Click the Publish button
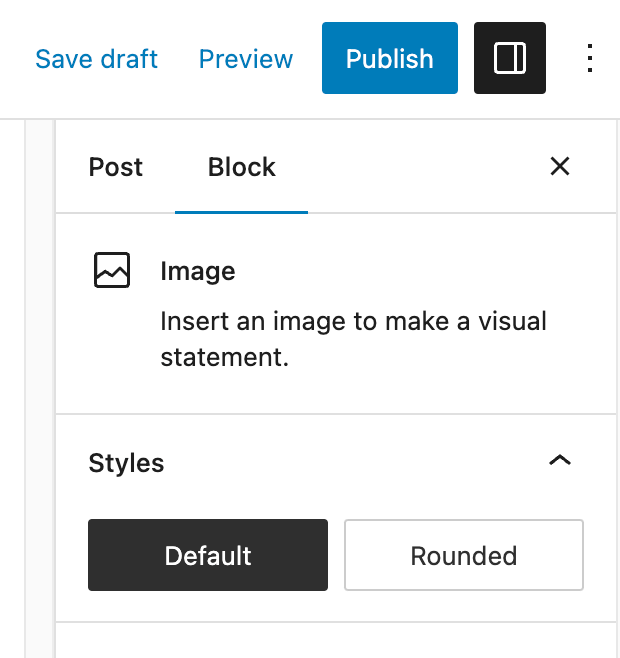Screen dimensions: 620x658 point(390,58)
